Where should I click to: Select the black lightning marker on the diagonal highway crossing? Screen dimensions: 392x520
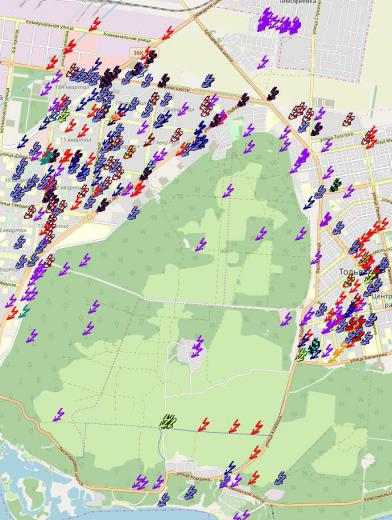click(x=272, y=94)
